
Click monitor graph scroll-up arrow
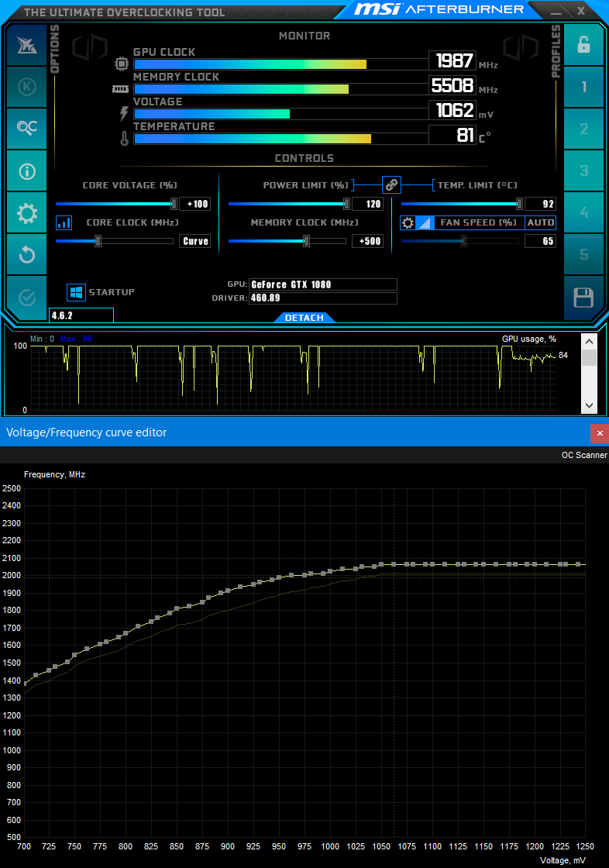[x=589, y=342]
